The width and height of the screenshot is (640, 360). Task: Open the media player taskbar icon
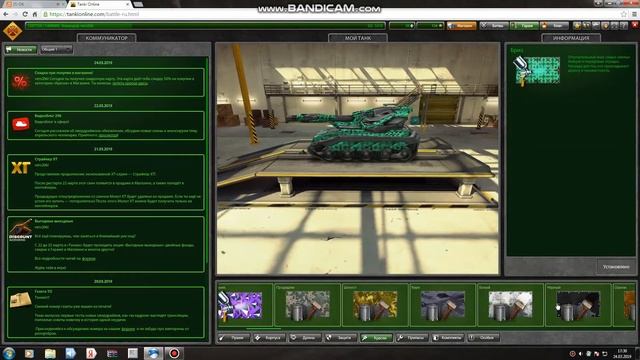pos(29,353)
